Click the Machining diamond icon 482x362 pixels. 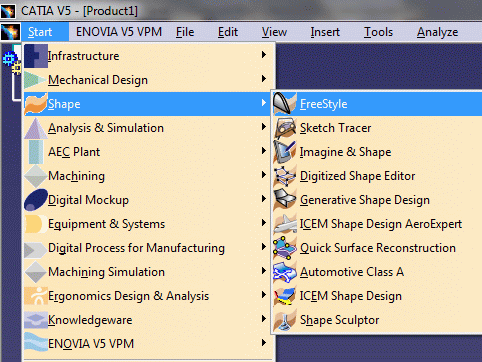point(36,176)
